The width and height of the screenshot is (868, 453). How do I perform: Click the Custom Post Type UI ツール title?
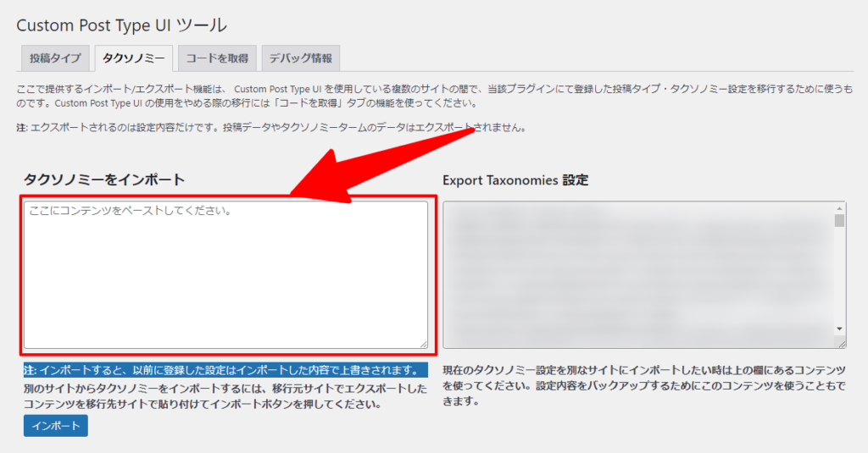(x=122, y=25)
